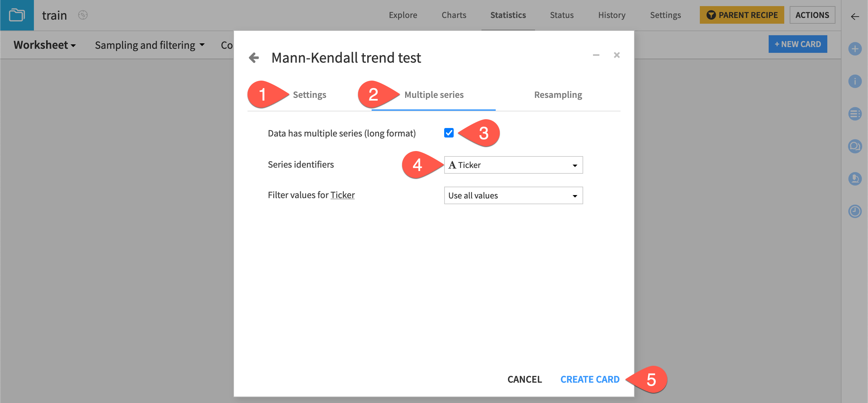The height and width of the screenshot is (403, 868).
Task: Click the plus icon in right sidebar
Action: point(855,49)
